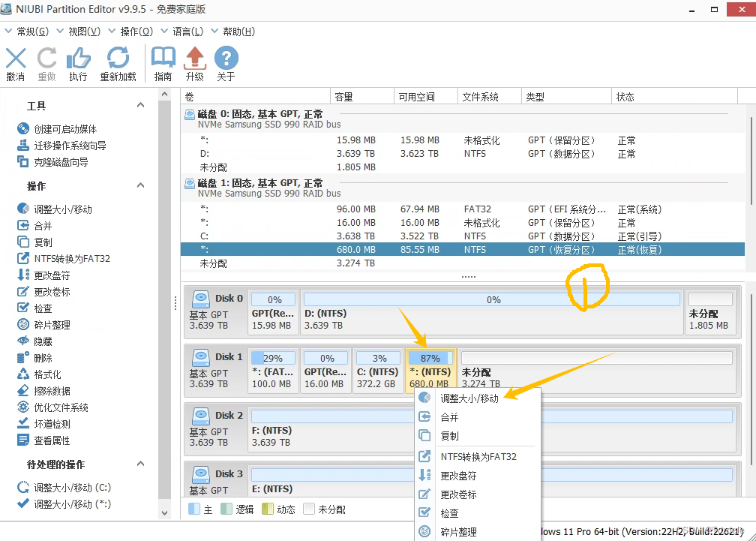
Task: Click 格式化 in the sidebar operations
Action: pyautogui.click(x=38, y=374)
